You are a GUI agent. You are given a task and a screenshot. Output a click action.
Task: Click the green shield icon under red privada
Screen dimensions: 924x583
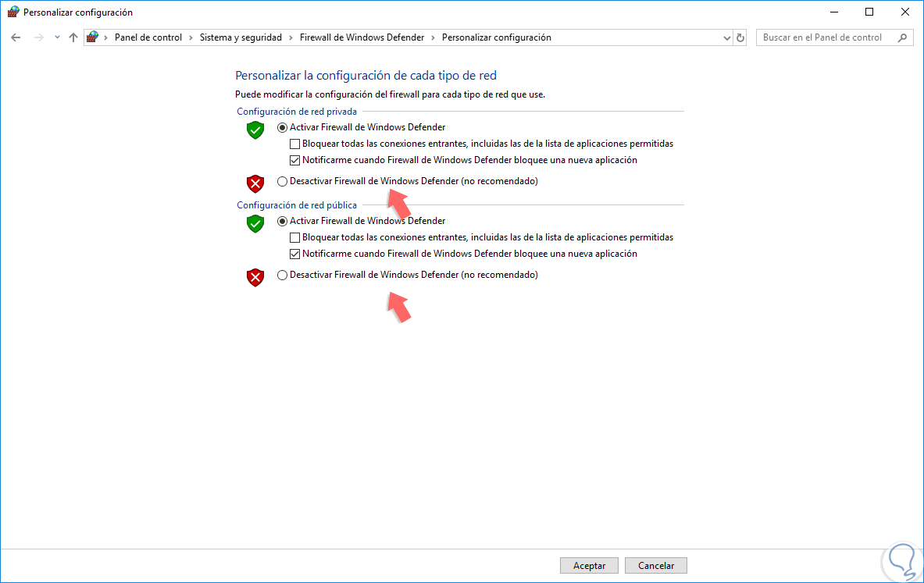(255, 130)
